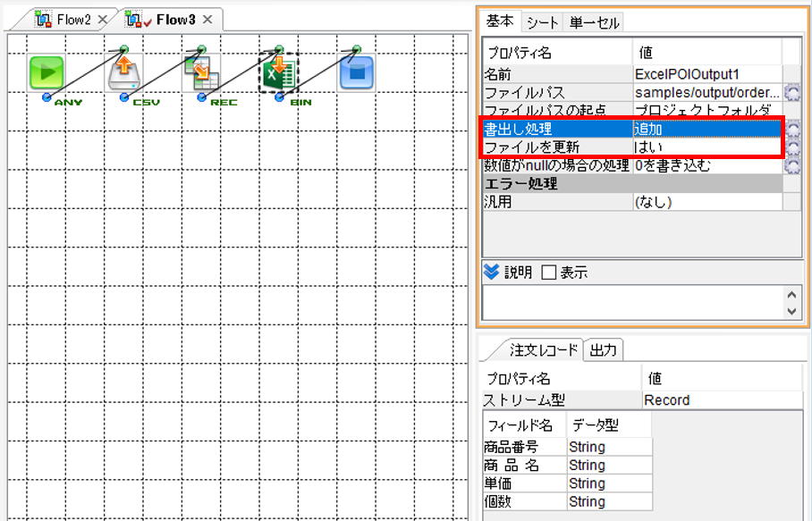Select the ファイルを更新 property name

557,147
